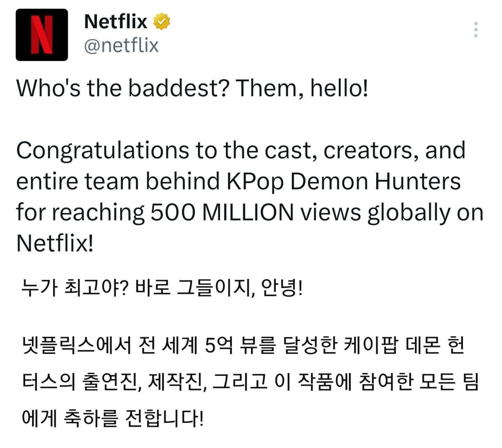Click the Korean text "축하를 전합니다!"

[133, 418]
